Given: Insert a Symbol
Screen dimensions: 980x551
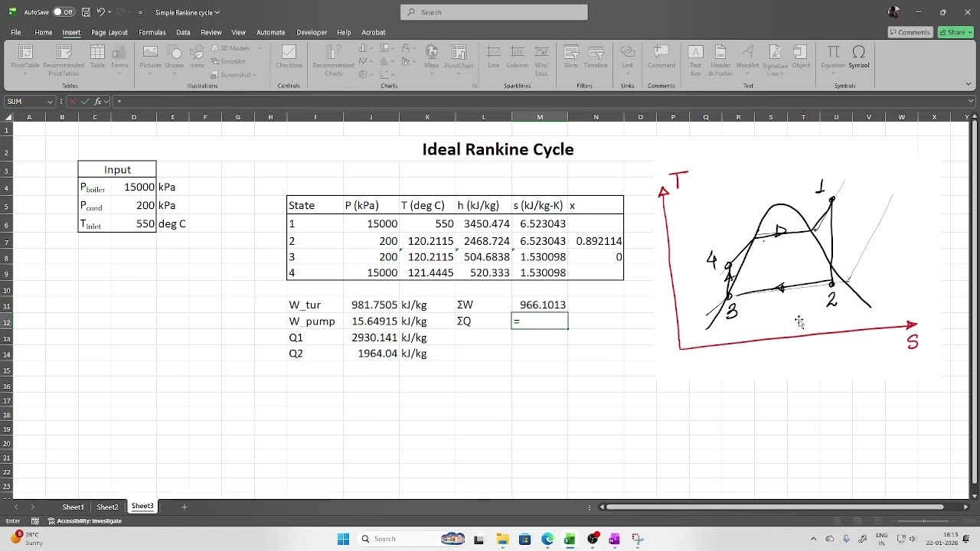Looking at the screenshot, I should point(859,57).
